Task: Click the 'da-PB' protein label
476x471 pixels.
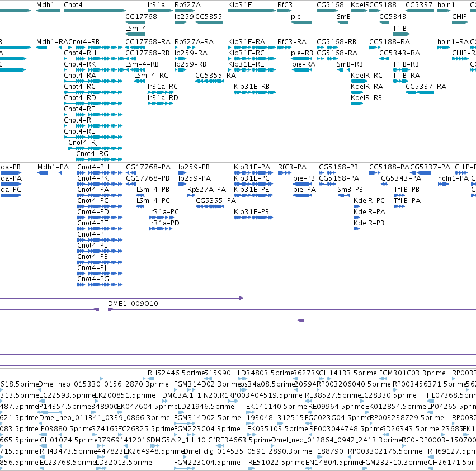Action: (x=11, y=167)
